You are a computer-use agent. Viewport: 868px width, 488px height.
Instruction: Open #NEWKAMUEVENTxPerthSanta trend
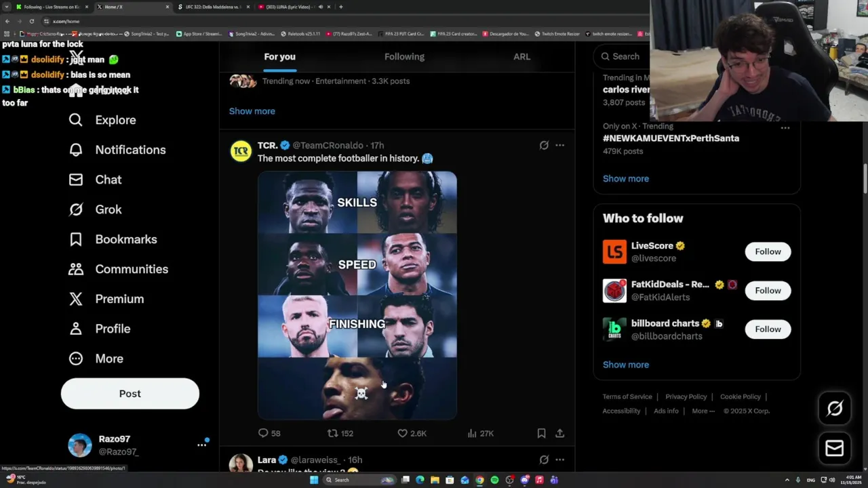point(671,138)
